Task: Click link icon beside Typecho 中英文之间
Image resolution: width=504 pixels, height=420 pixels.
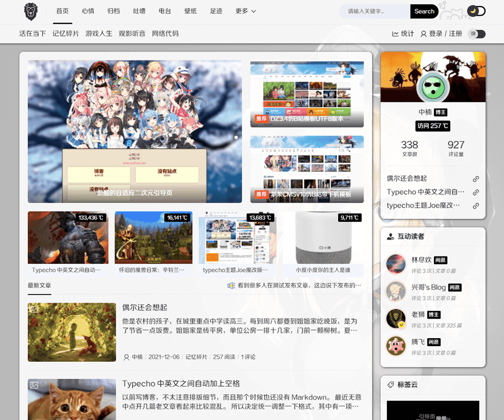Action: (x=476, y=192)
